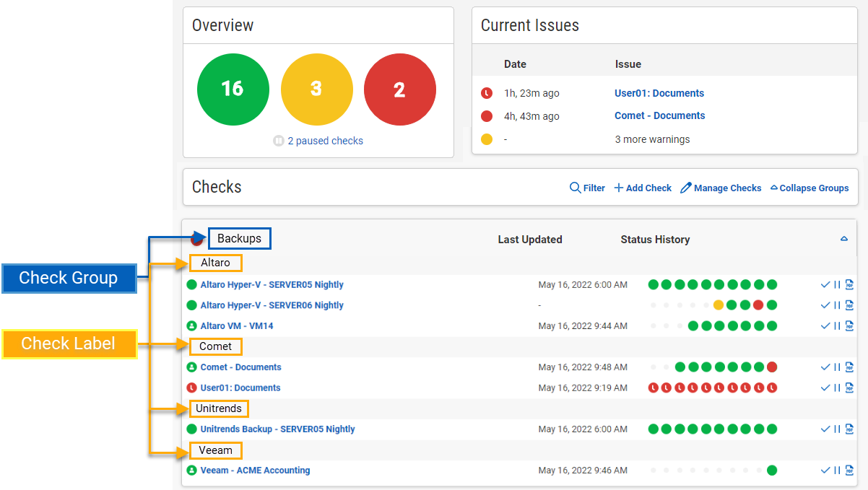Viewport: 868px width, 490px height.
Task: Open User01: Documents link in Current Issues
Action: [659, 93]
